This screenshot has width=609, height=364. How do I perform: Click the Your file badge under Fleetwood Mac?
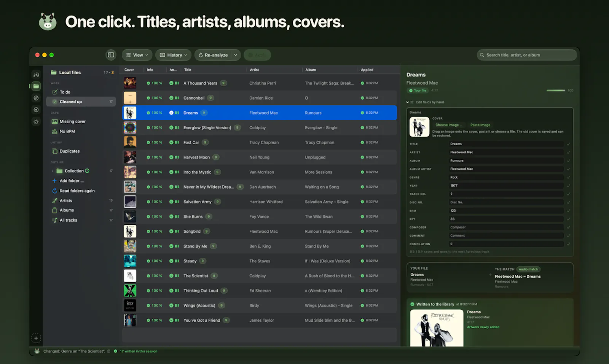[418, 91]
